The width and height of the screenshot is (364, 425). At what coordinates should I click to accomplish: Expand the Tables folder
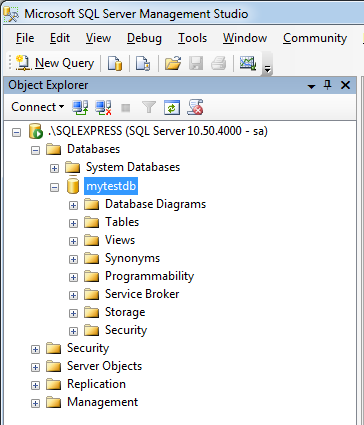[x=73, y=223]
